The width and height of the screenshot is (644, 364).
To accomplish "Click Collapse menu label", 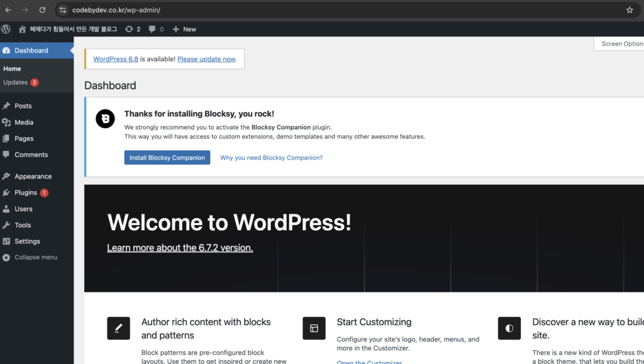I will click(x=36, y=257).
